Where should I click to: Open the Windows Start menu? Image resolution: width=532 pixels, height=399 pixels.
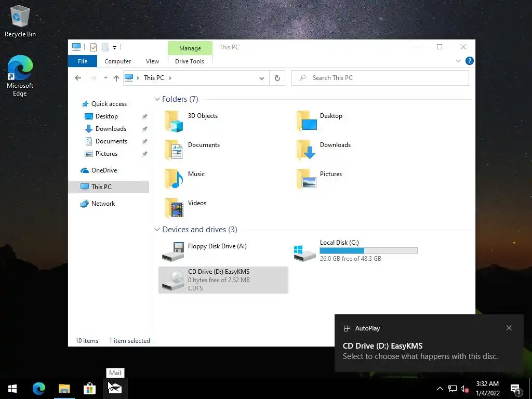pyautogui.click(x=12, y=388)
